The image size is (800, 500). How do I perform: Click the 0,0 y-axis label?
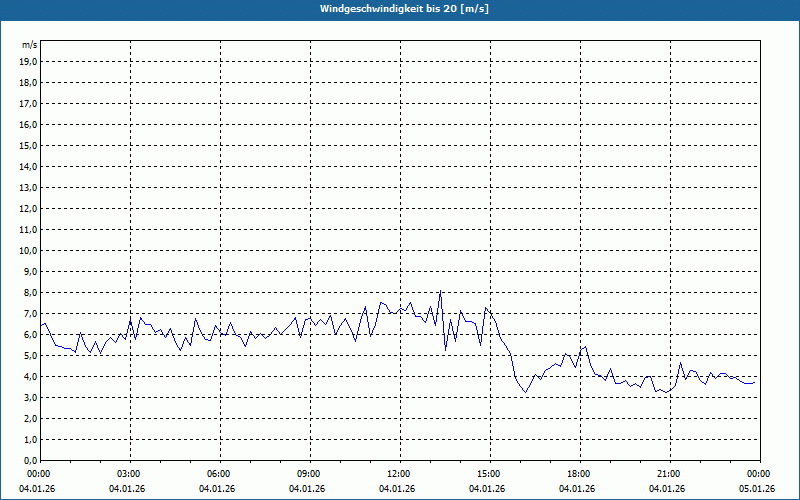29,460
